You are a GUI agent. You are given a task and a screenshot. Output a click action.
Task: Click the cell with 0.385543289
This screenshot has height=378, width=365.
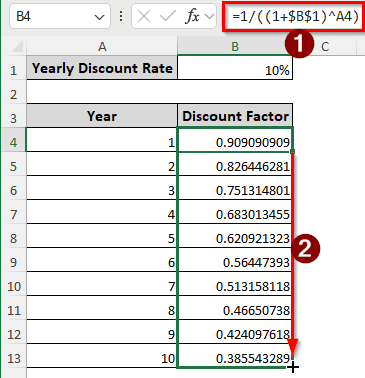(x=235, y=356)
